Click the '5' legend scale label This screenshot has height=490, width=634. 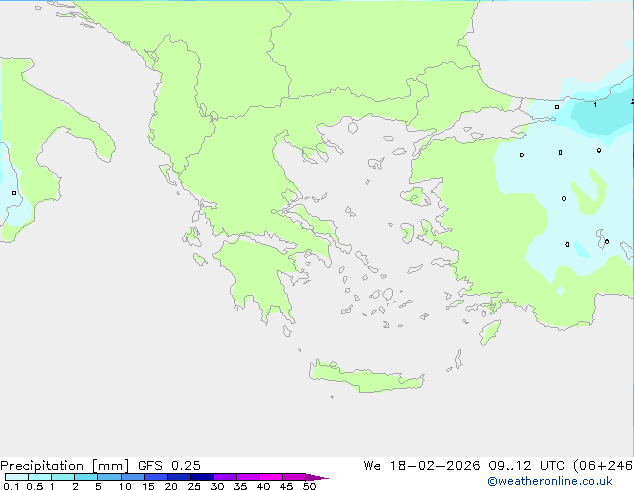(x=98, y=486)
